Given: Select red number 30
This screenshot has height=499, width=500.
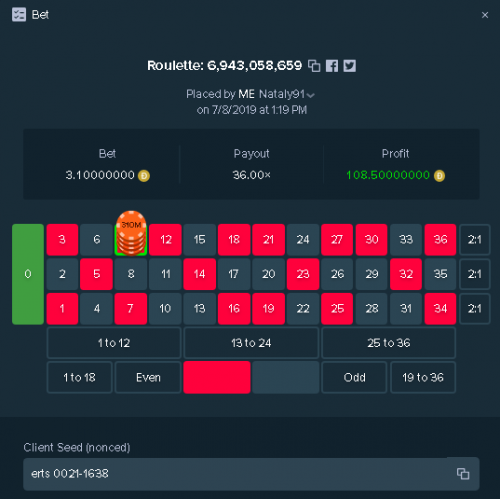Looking at the screenshot, I should [x=371, y=240].
